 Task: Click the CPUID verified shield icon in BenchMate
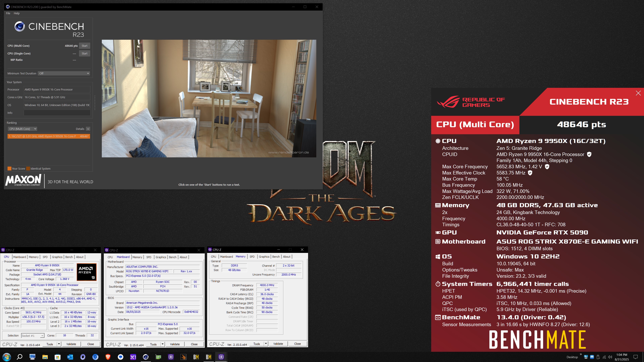[589, 154]
